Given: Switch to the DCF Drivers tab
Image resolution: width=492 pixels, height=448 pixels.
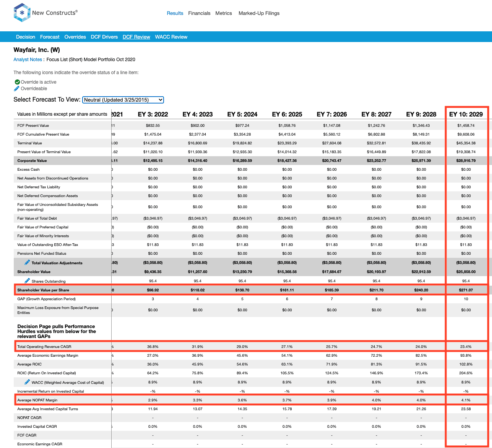Looking at the screenshot, I should point(104,37).
